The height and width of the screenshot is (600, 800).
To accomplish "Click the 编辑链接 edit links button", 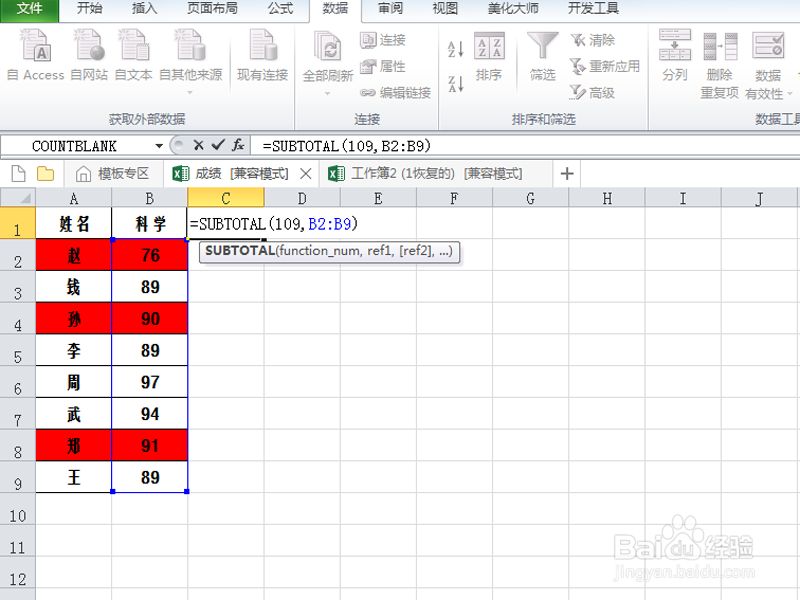I will (395, 93).
